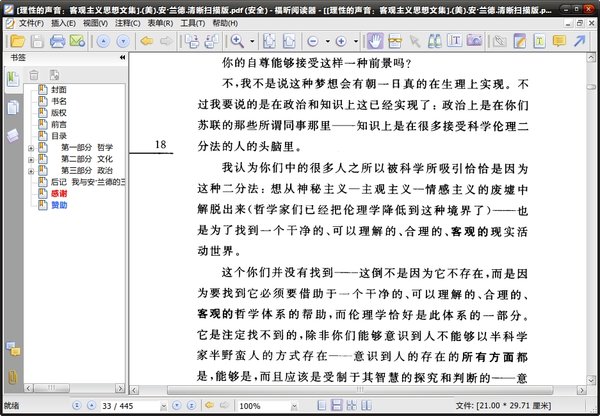This screenshot has height=416, width=600.
Task: Select the blue arrow drawing tool
Action: click(579, 41)
